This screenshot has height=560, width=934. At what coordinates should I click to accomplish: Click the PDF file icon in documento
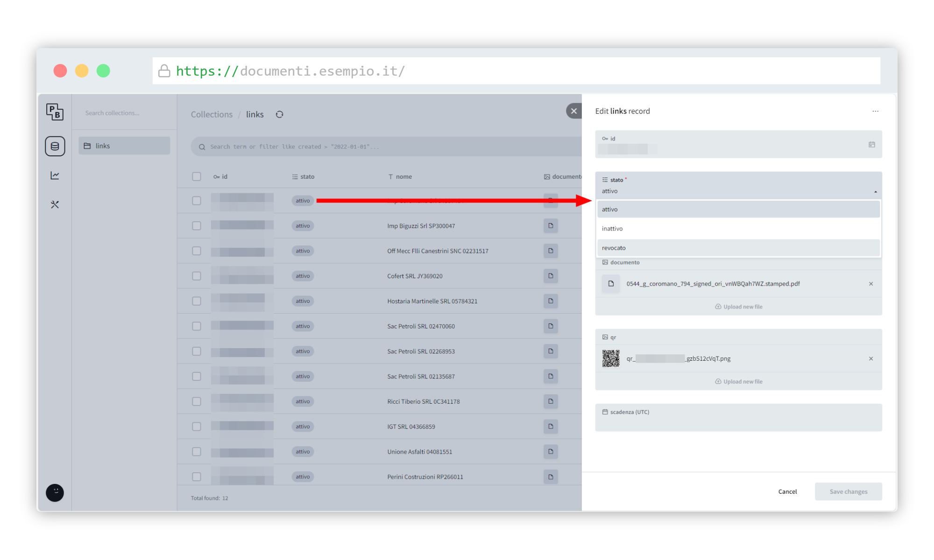[611, 284]
